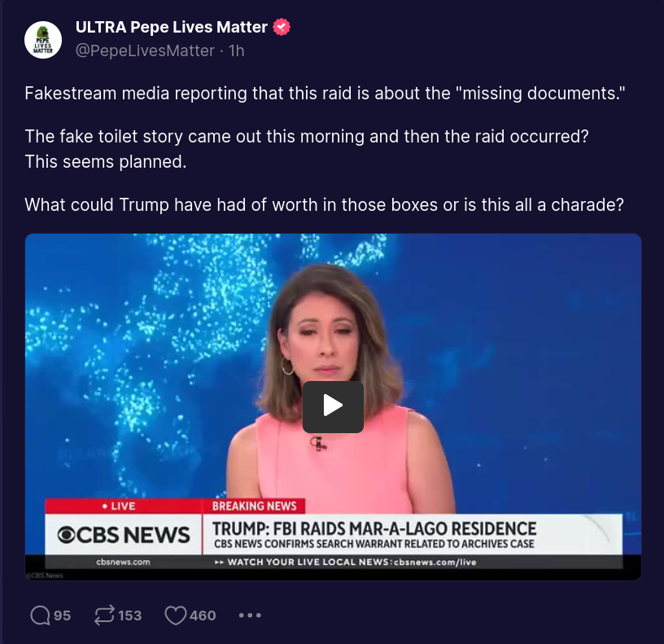Open the 1h timestamp permalink
Image resolution: width=664 pixels, height=644 pixels.
click(x=236, y=50)
